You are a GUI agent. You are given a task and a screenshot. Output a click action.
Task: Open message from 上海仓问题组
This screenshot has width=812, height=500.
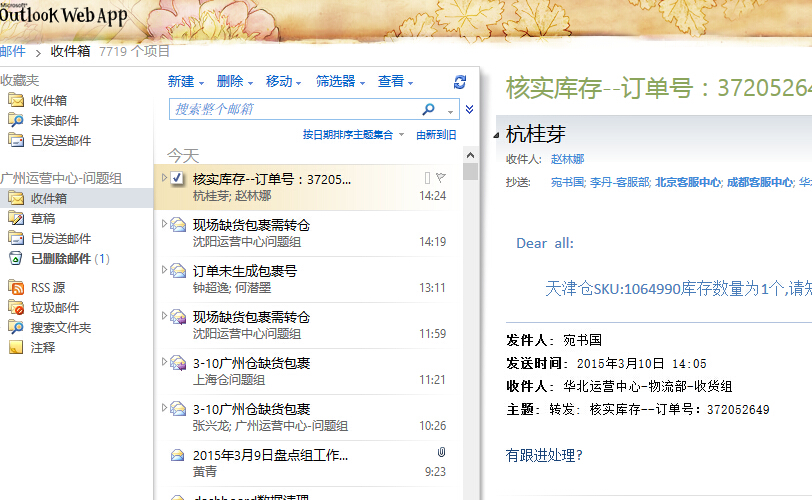[308, 372]
